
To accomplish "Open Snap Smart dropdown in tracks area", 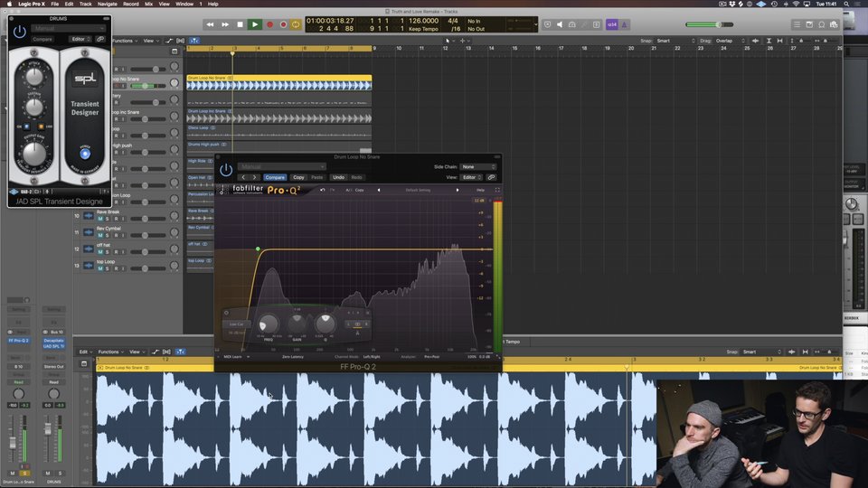I will [676, 41].
